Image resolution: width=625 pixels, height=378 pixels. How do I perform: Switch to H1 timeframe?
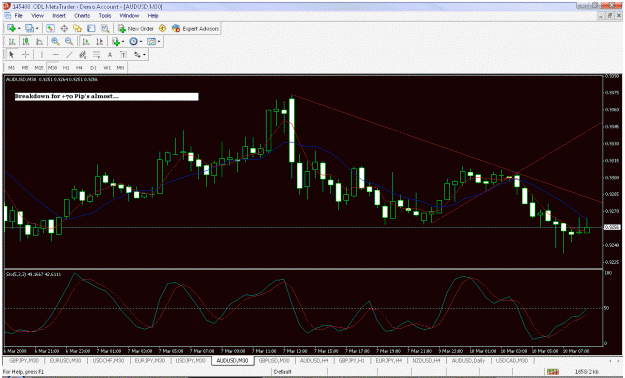pos(66,67)
